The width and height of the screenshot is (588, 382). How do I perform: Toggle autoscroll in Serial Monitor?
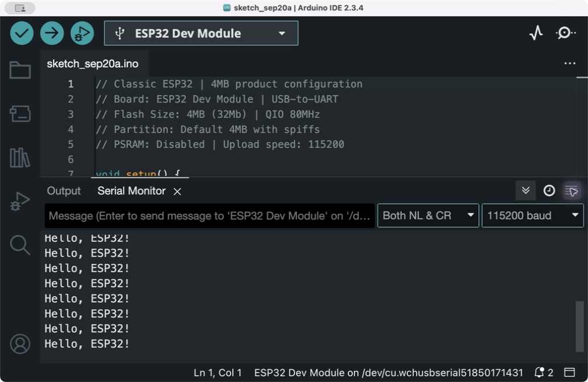pos(526,191)
